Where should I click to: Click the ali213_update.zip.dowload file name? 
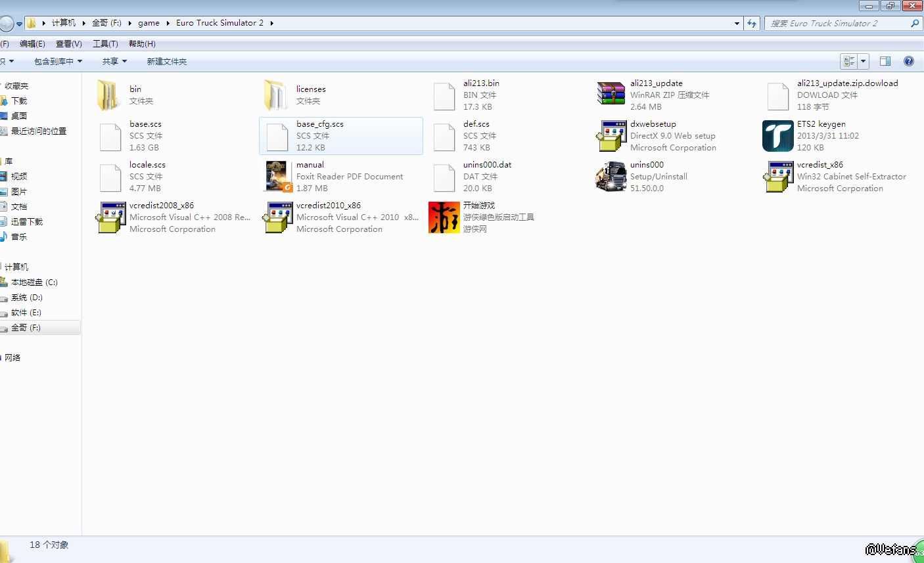pos(848,83)
